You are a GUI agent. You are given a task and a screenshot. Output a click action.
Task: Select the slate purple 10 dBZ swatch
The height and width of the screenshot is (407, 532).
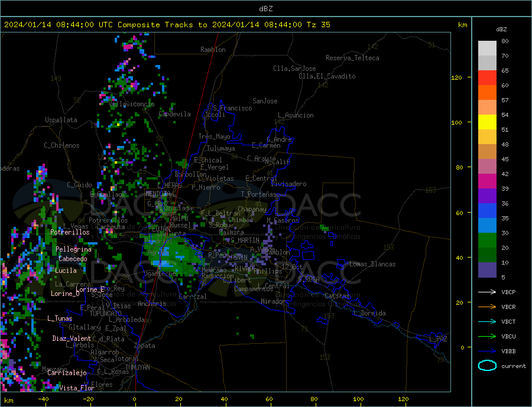tap(487, 270)
